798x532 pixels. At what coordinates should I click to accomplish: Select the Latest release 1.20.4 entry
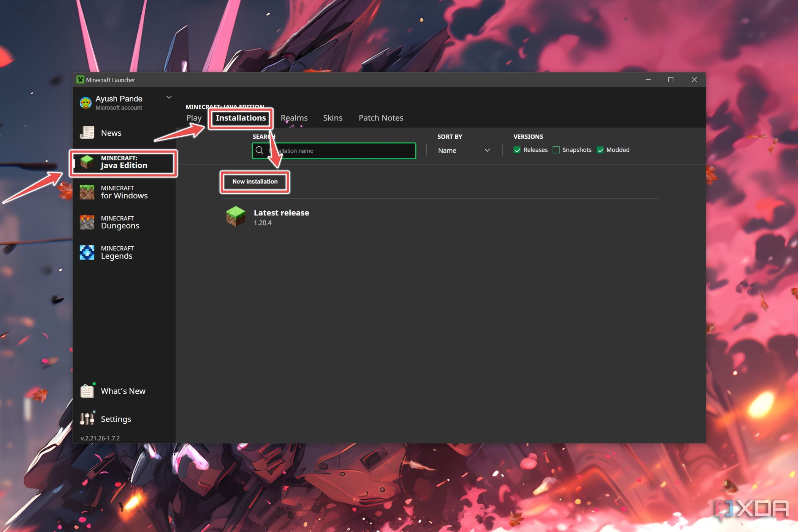[440, 217]
